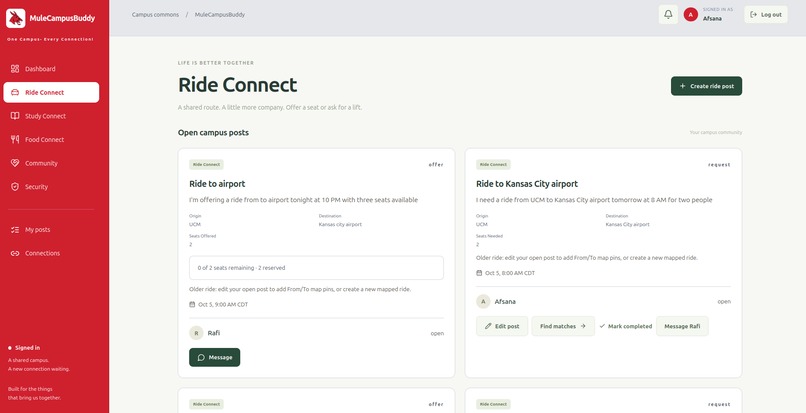This screenshot has width=806, height=413.
Task: Click the My posts checklist icon
Action: tap(15, 230)
